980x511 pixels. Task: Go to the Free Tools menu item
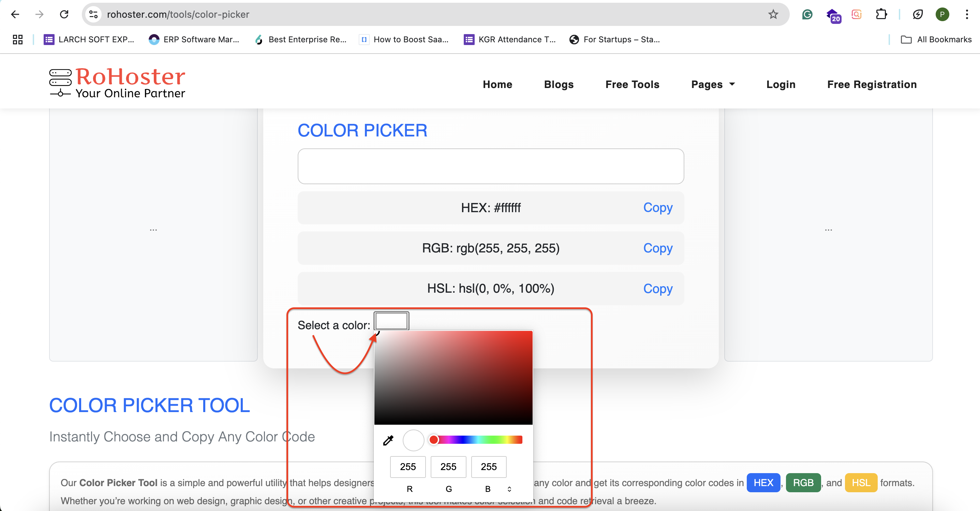coord(632,85)
